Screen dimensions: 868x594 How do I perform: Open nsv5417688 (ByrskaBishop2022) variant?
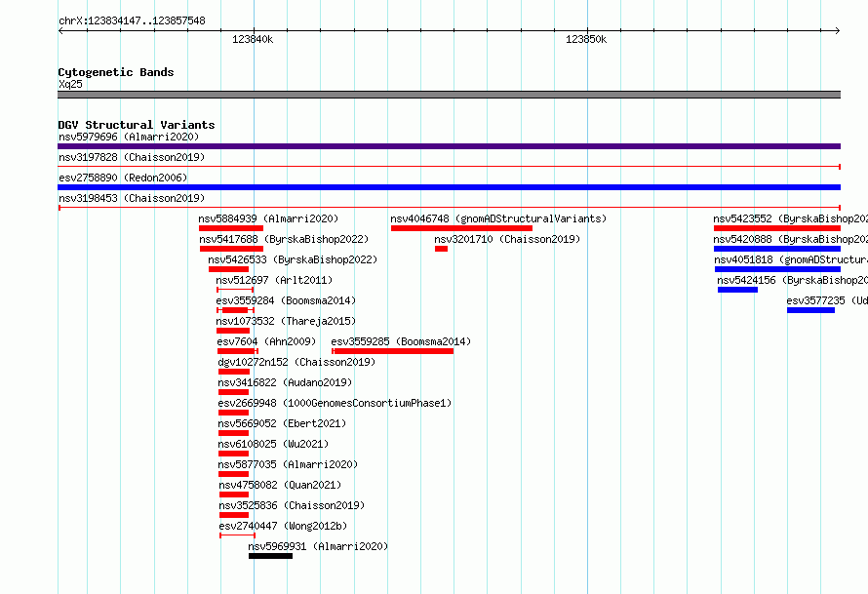pos(284,239)
